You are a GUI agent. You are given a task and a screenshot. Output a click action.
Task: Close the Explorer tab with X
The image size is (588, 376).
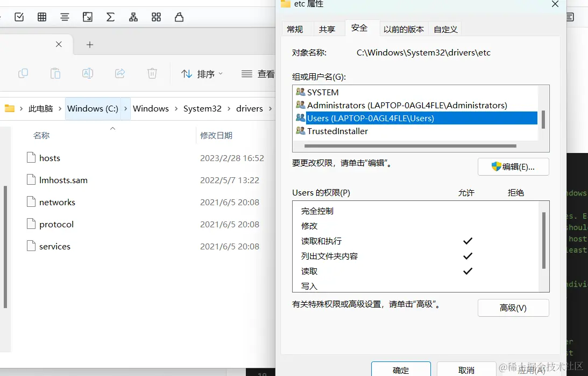(59, 44)
